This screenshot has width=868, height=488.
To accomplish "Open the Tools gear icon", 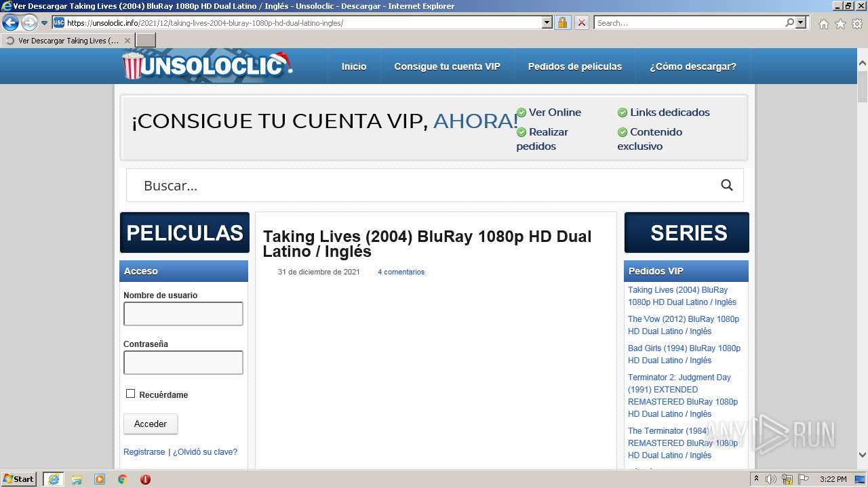I will (857, 24).
